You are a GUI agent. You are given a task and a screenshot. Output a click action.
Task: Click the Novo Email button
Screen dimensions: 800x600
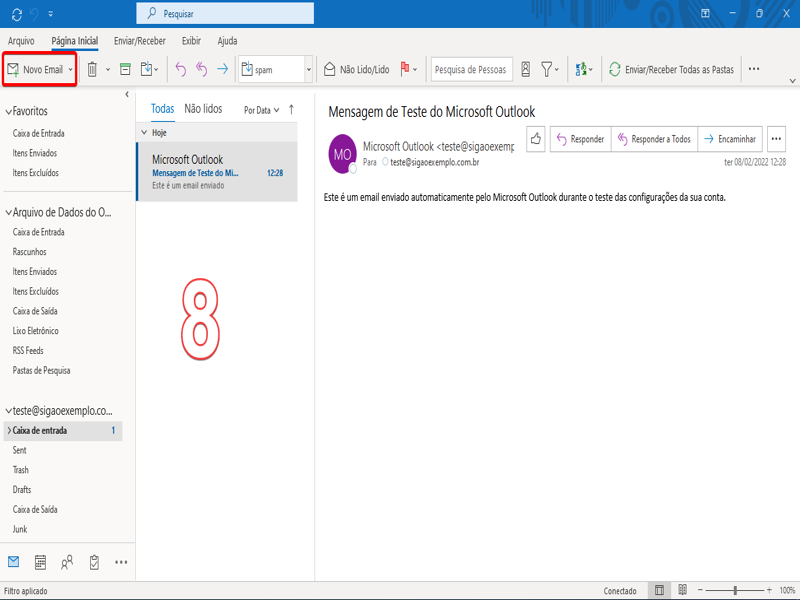coord(36,70)
